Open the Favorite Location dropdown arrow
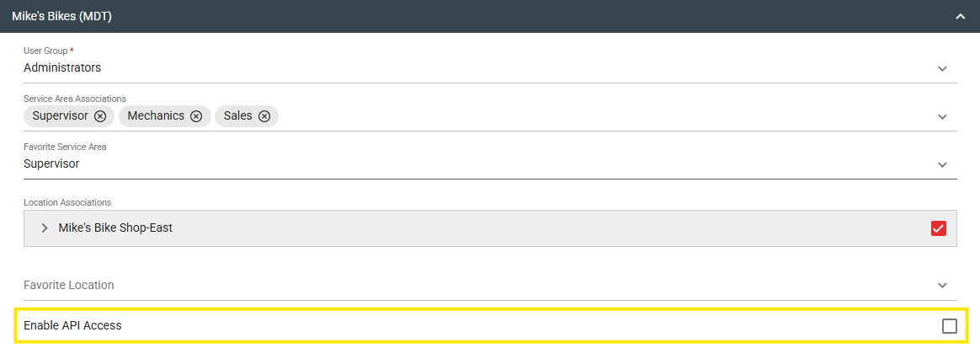The width and height of the screenshot is (980, 359). [942, 286]
